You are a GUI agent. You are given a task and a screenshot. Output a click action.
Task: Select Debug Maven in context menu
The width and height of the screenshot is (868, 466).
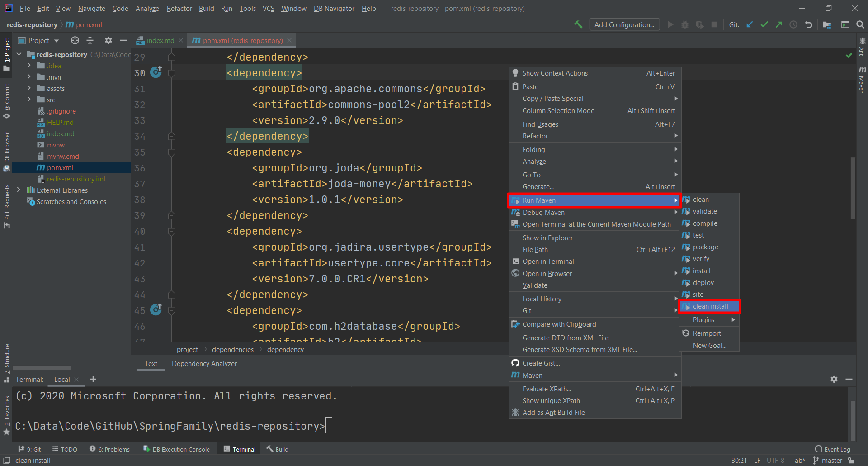[594, 213]
